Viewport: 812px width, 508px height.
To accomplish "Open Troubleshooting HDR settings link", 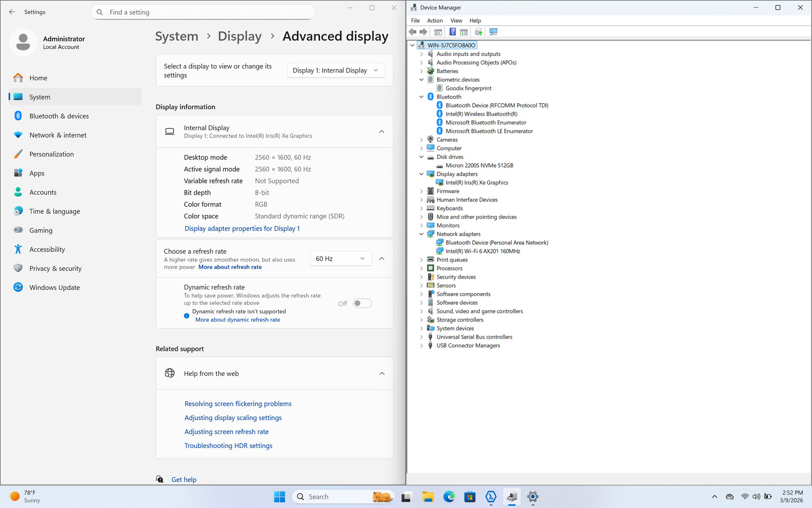I will [228, 446].
